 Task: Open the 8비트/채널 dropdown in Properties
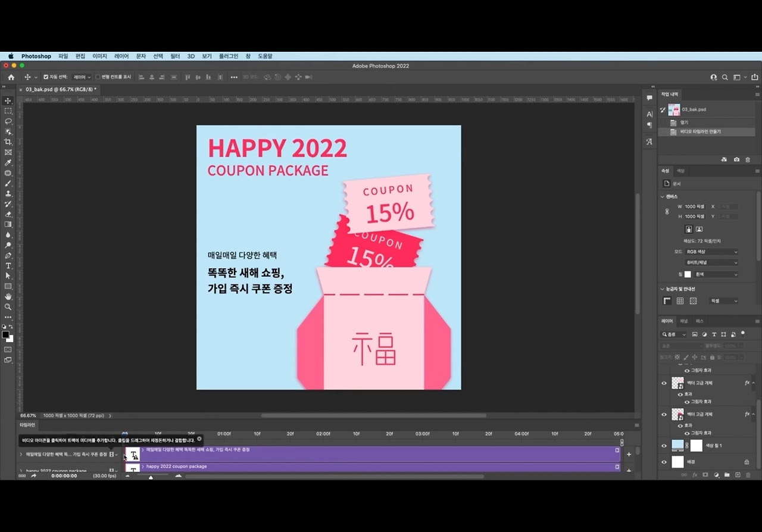point(710,262)
